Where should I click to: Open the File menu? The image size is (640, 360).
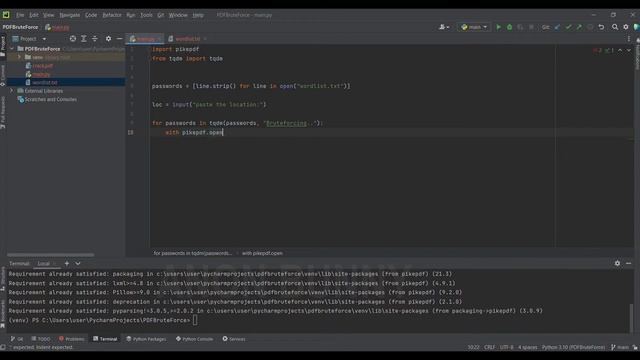[x=20, y=15]
